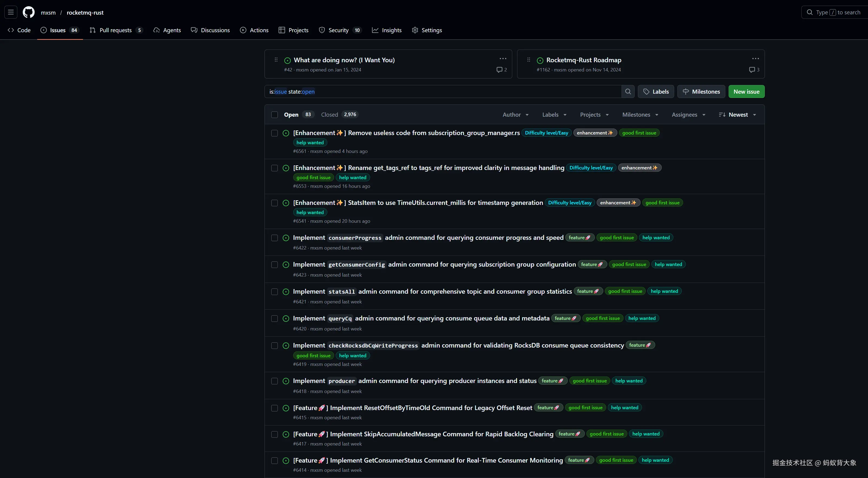Click the issue filter input field
868x478 pixels.
[438, 92]
